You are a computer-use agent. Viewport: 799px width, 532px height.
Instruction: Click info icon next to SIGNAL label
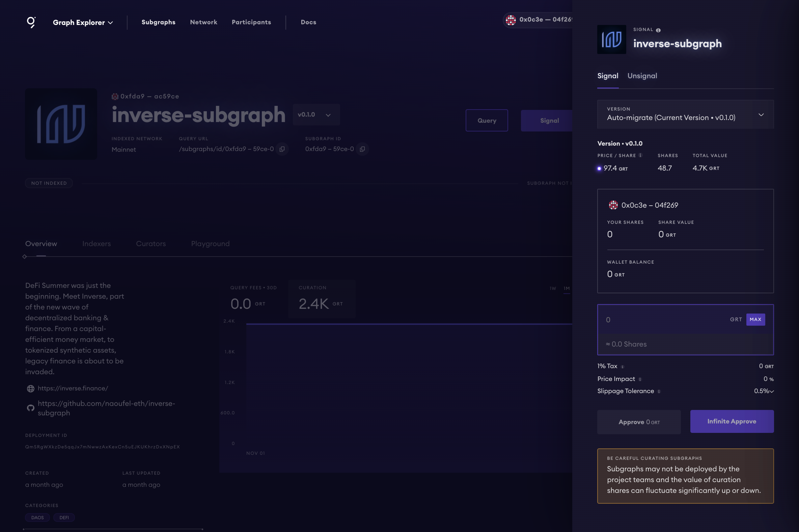click(658, 30)
